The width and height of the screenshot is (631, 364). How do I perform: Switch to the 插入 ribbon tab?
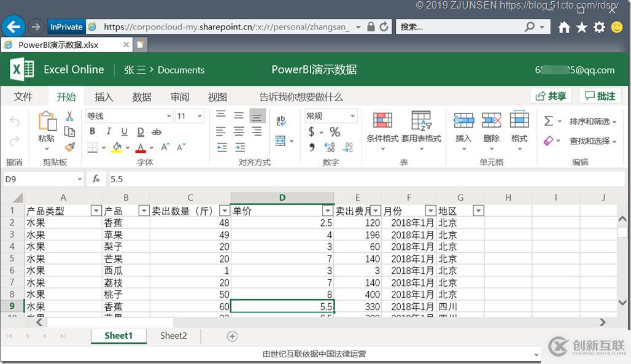104,96
